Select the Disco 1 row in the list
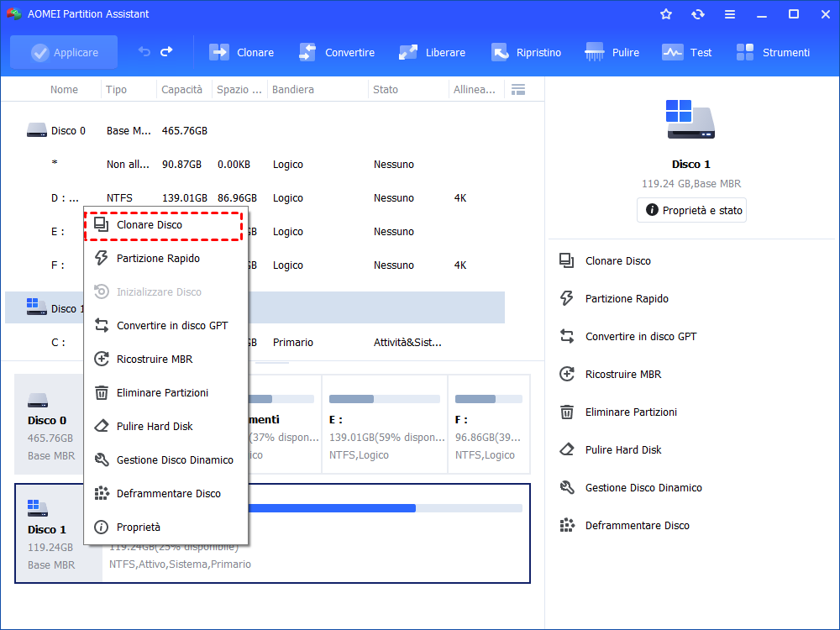 (x=255, y=308)
